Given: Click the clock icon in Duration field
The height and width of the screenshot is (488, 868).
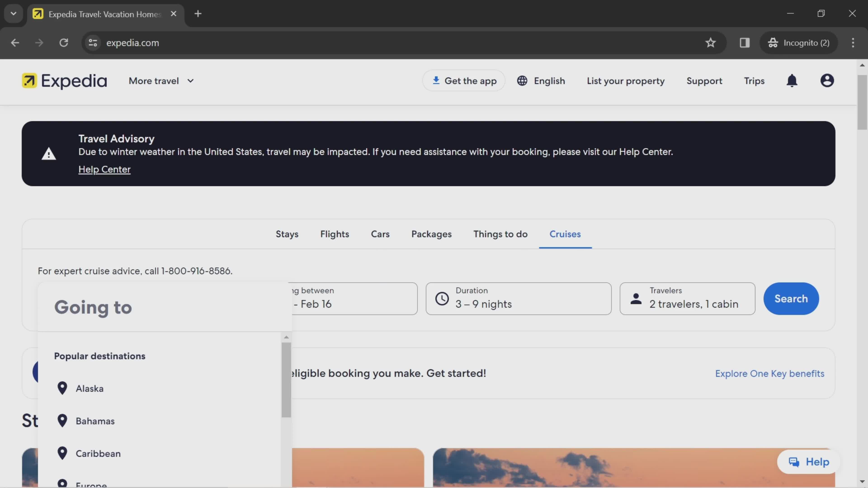Looking at the screenshot, I should click(x=442, y=299).
